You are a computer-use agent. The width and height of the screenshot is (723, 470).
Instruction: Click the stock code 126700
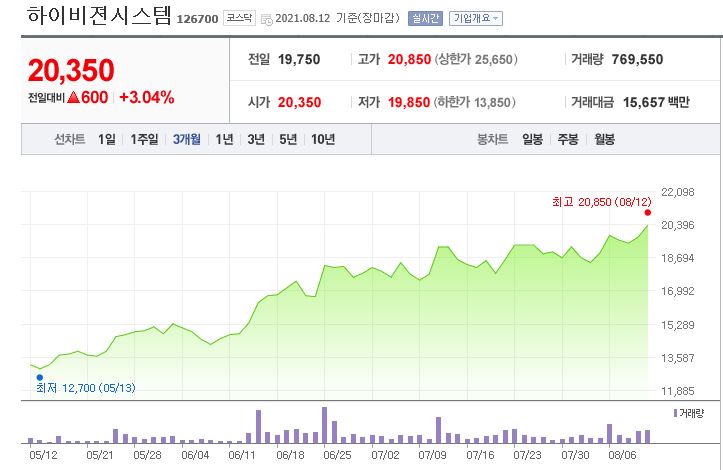pos(197,19)
